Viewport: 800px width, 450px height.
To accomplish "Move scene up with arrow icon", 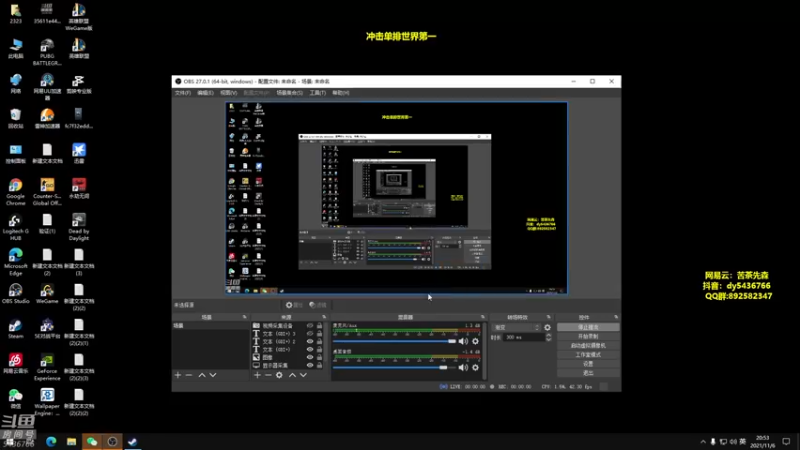I will [x=202, y=375].
